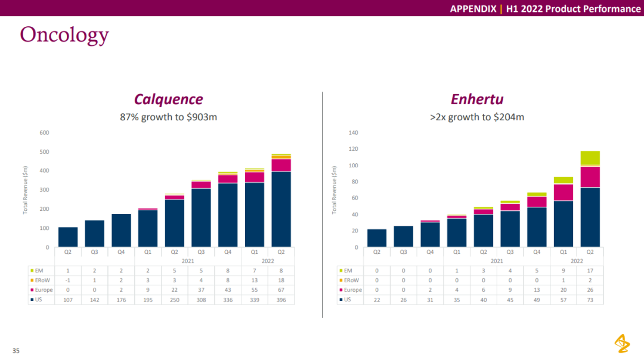Click Calquence Europe value 43

[228, 290]
